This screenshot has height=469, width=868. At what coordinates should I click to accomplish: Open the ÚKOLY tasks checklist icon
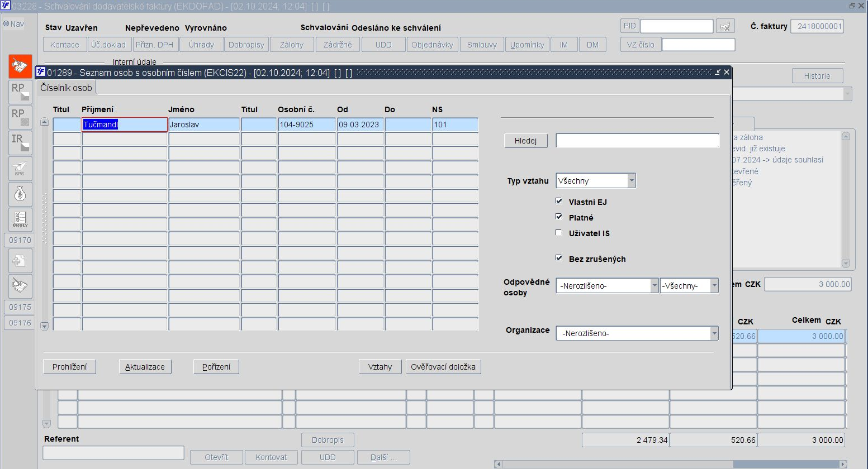click(x=20, y=219)
